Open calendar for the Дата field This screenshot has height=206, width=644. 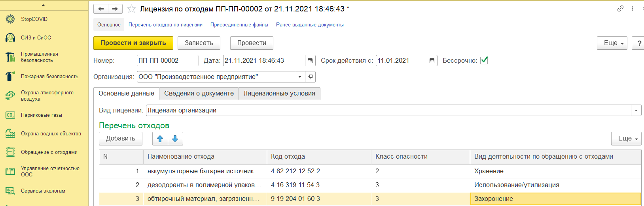pos(310,60)
